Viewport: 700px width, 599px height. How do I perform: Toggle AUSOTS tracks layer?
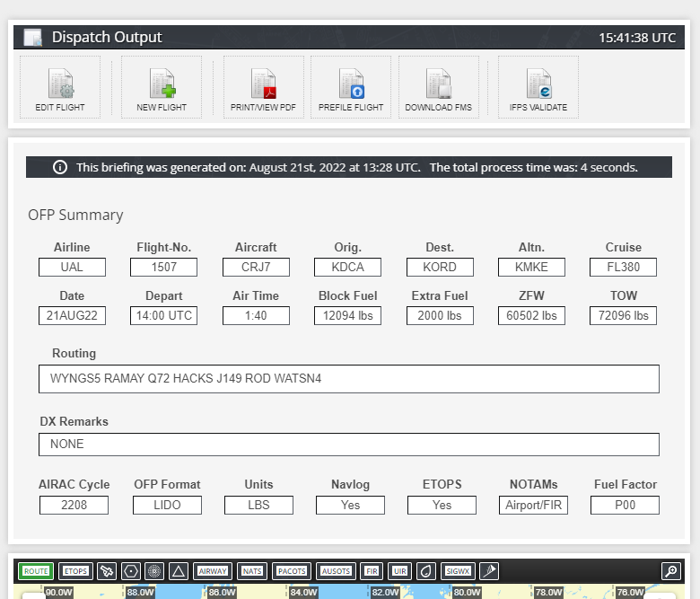(336, 571)
